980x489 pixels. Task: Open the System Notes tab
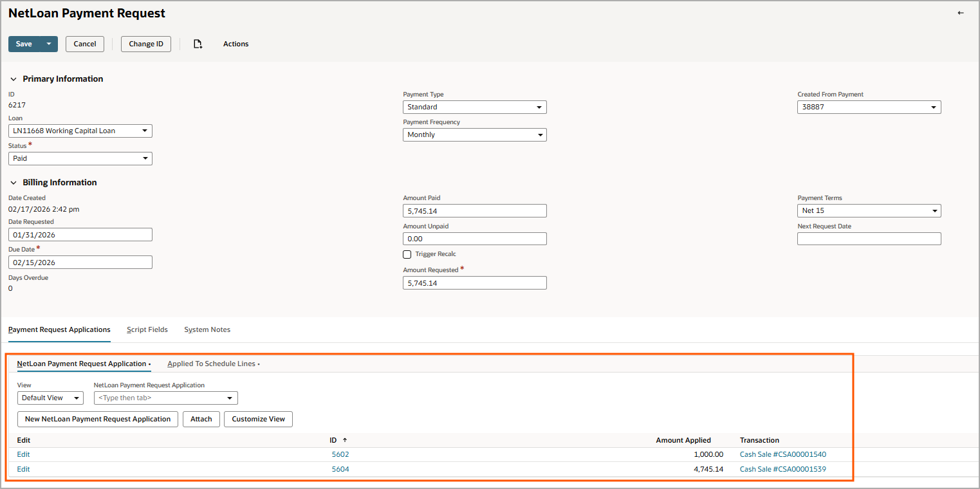[207, 329]
